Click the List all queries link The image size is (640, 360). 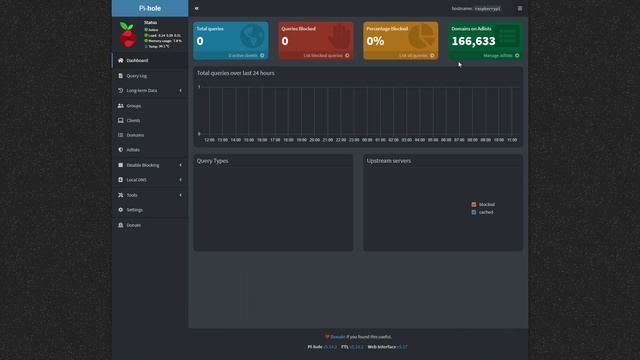tap(413, 56)
